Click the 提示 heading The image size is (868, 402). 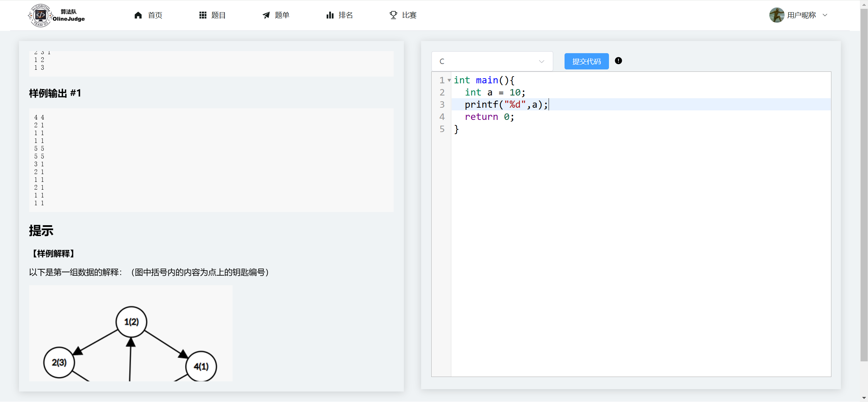tap(41, 231)
